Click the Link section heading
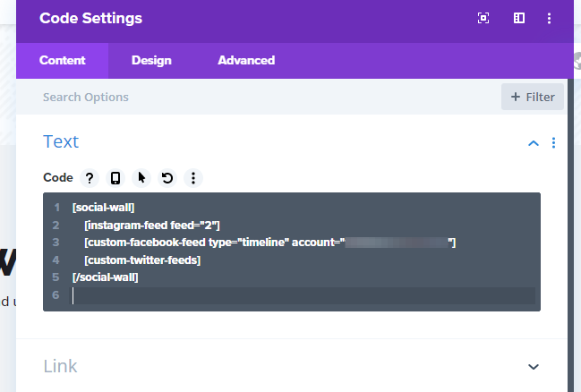581x392 pixels. pyautogui.click(x=60, y=366)
